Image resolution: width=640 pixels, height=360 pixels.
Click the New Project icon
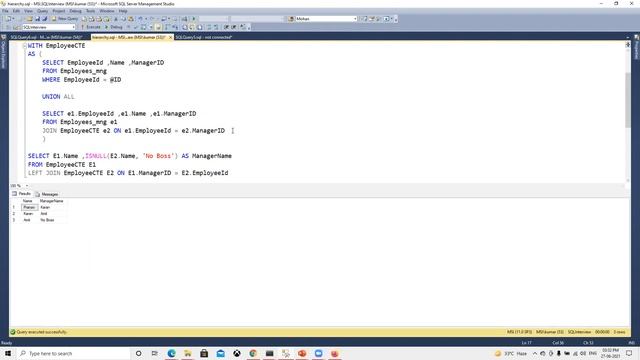(x=9, y=19)
